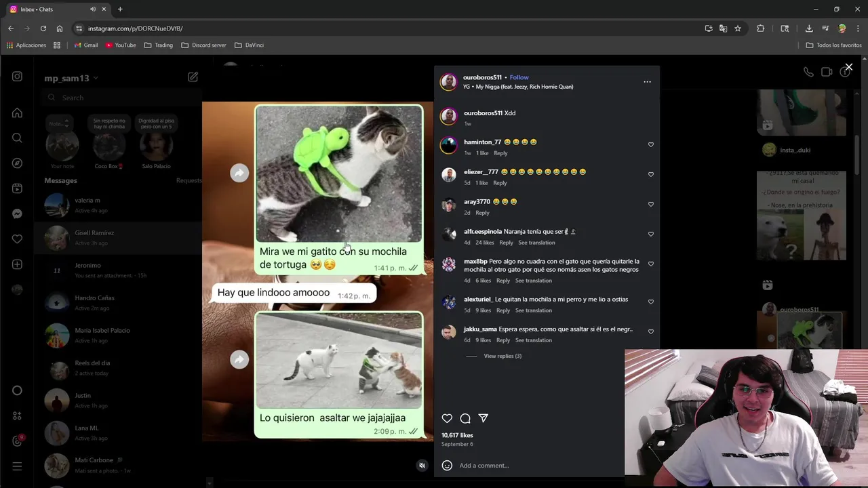Open 10,617 likes list
The height and width of the screenshot is (488, 868).
click(457, 435)
